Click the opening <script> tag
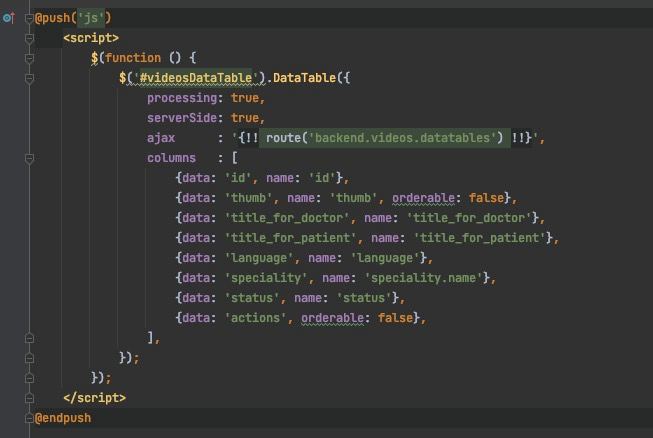Viewport: 653px width, 438px height. (x=91, y=38)
